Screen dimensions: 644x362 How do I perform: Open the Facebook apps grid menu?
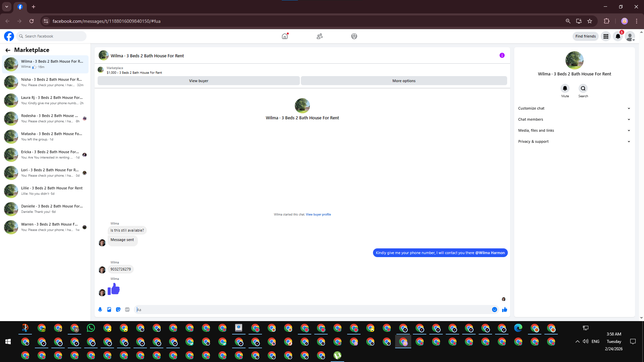tap(606, 36)
